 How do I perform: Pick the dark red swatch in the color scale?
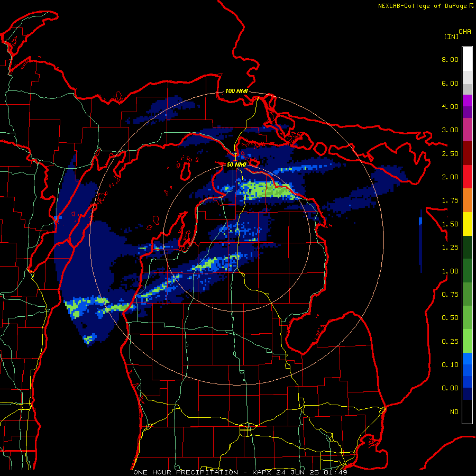[x=467, y=153]
